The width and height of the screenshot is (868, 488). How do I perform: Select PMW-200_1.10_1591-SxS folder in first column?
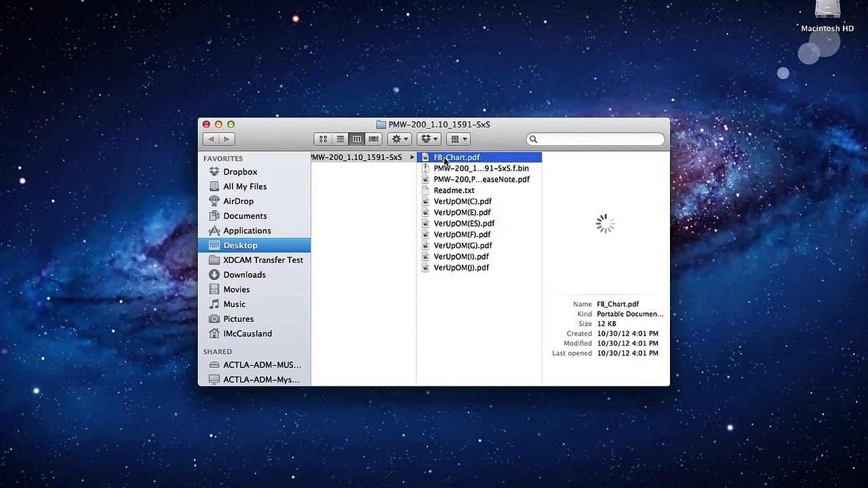[357, 157]
